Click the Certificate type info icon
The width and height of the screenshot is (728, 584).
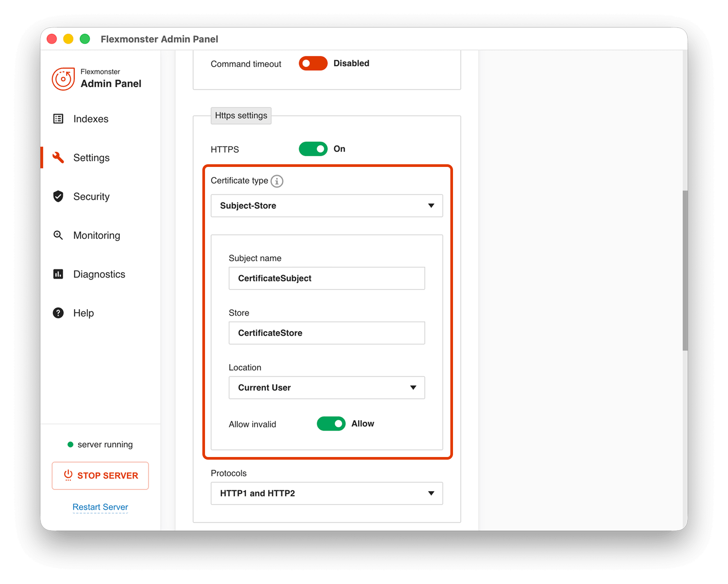tap(277, 181)
